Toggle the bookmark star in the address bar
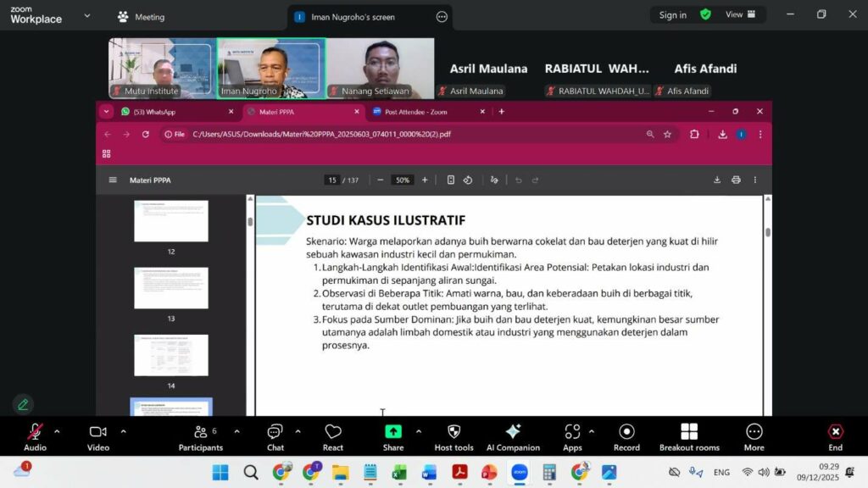 pyautogui.click(x=667, y=134)
